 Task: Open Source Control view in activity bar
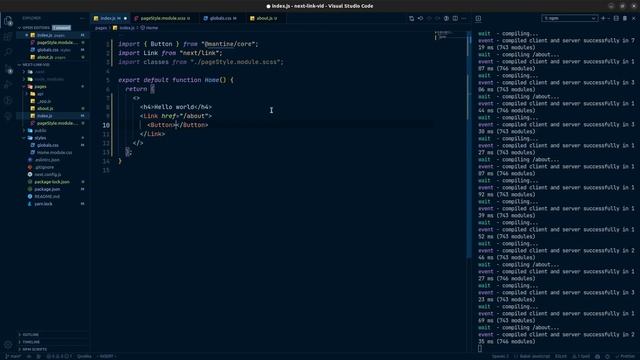[8, 69]
